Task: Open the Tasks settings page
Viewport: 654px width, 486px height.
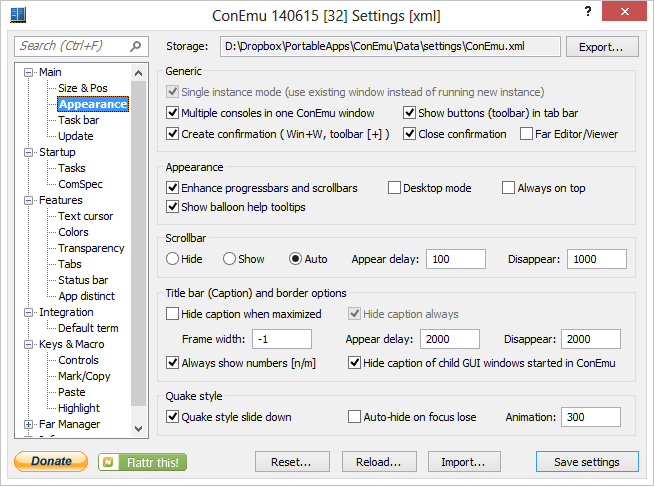Action: pos(72,168)
